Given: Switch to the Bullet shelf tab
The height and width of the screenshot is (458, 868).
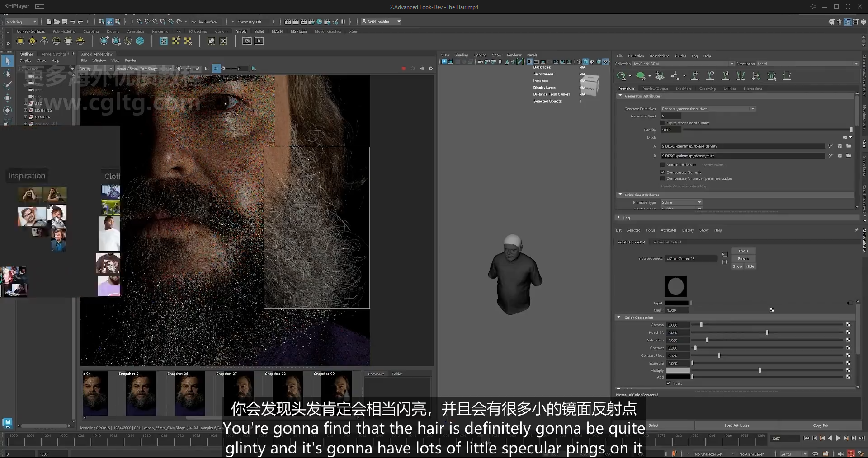Looking at the screenshot, I should click(259, 31).
